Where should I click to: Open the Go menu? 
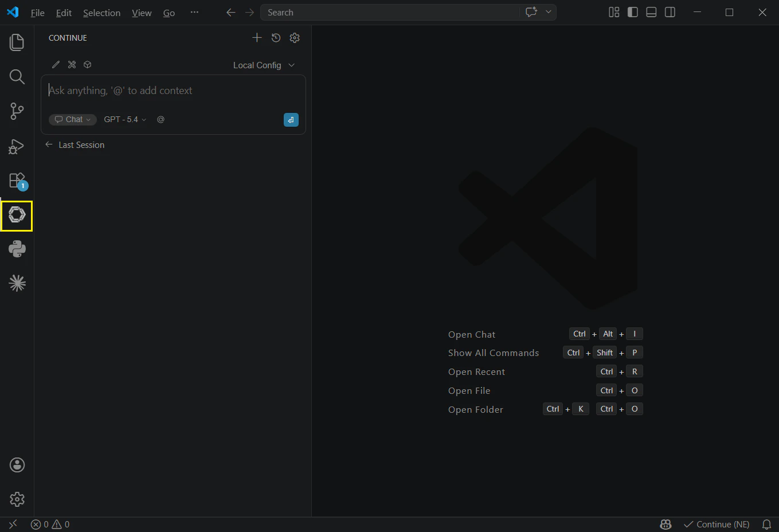(169, 13)
